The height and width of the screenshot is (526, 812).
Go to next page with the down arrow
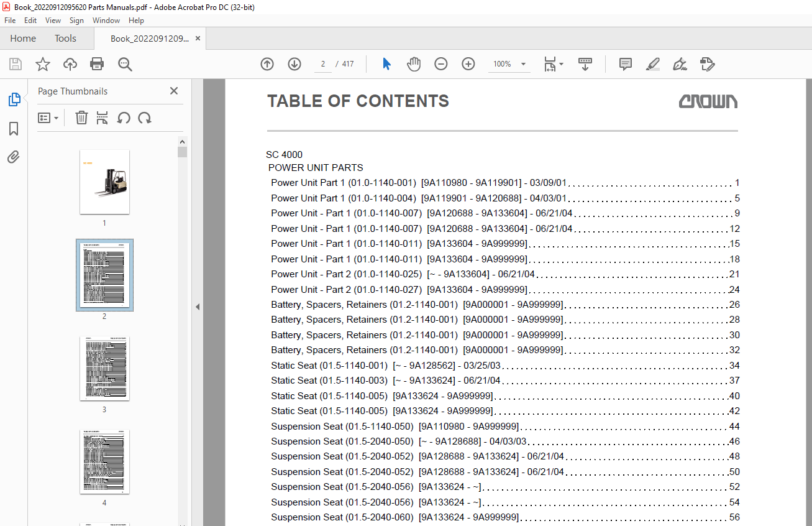(294, 64)
